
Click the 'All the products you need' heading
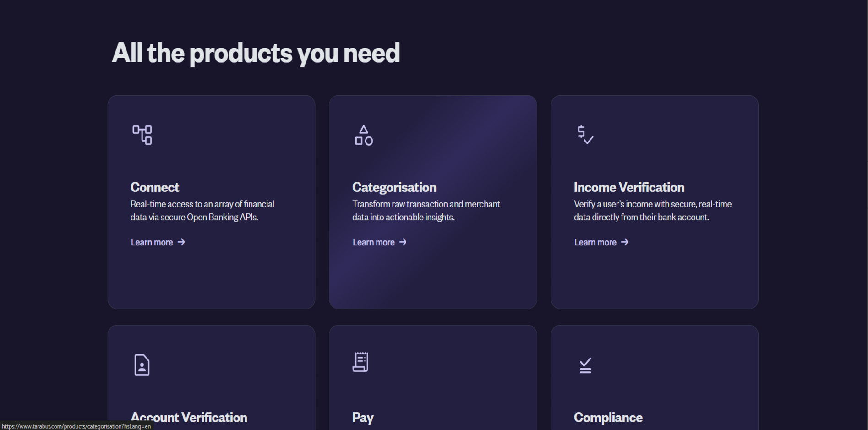[256, 53]
